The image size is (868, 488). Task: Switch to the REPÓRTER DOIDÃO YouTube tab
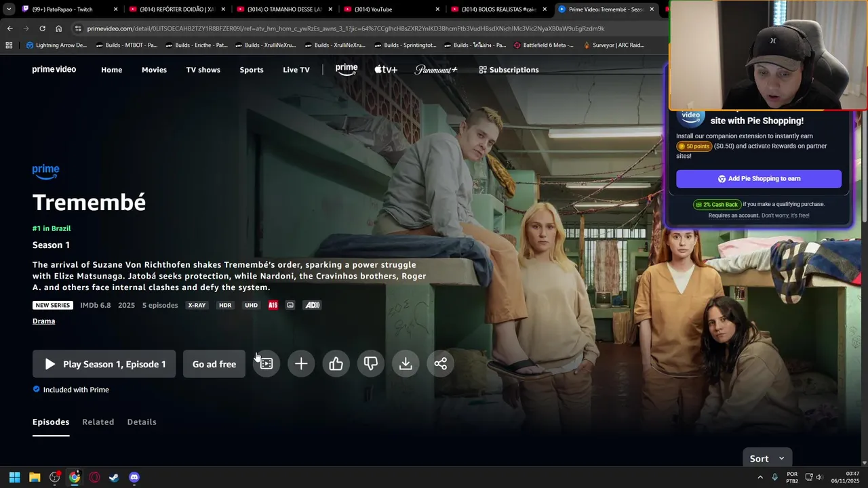coord(178,9)
